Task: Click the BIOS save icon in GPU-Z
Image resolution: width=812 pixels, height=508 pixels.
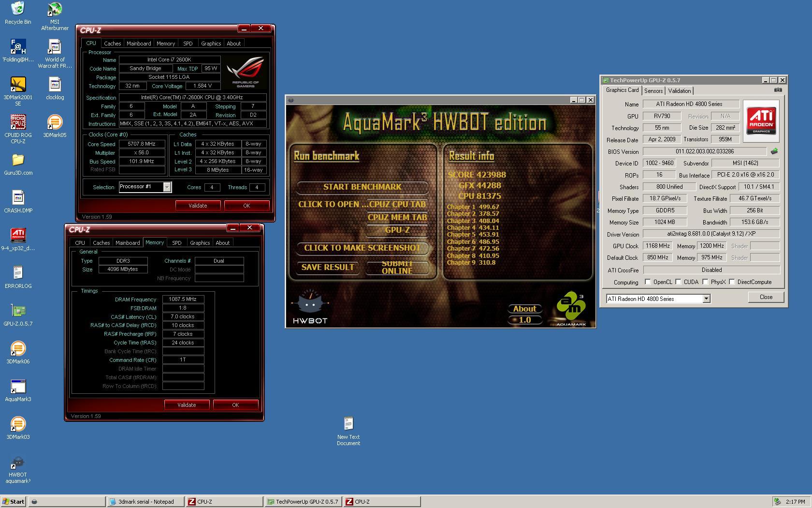Action: pyautogui.click(x=774, y=151)
